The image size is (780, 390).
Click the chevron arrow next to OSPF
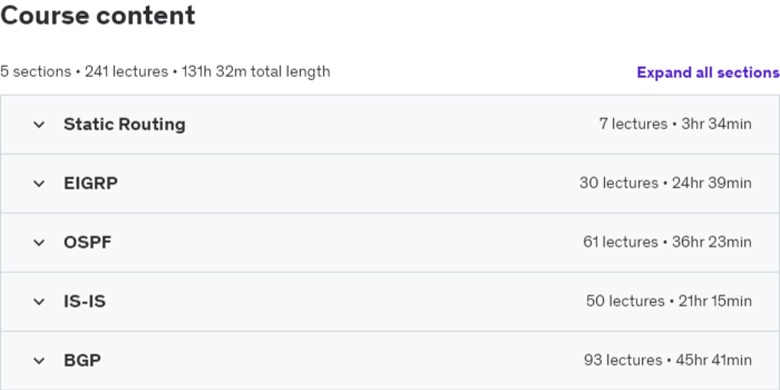(39, 243)
